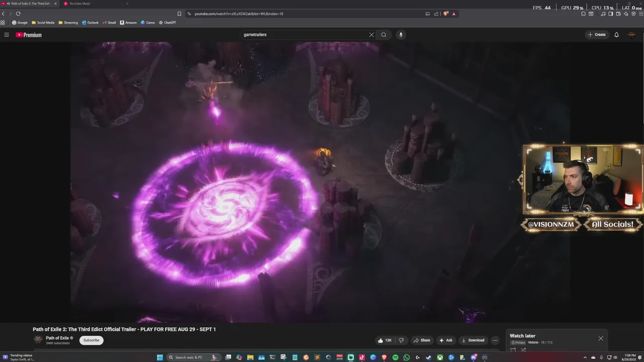Subscribe to the Path of Exile channel
Screen dimensions: 644x362
coord(91,340)
